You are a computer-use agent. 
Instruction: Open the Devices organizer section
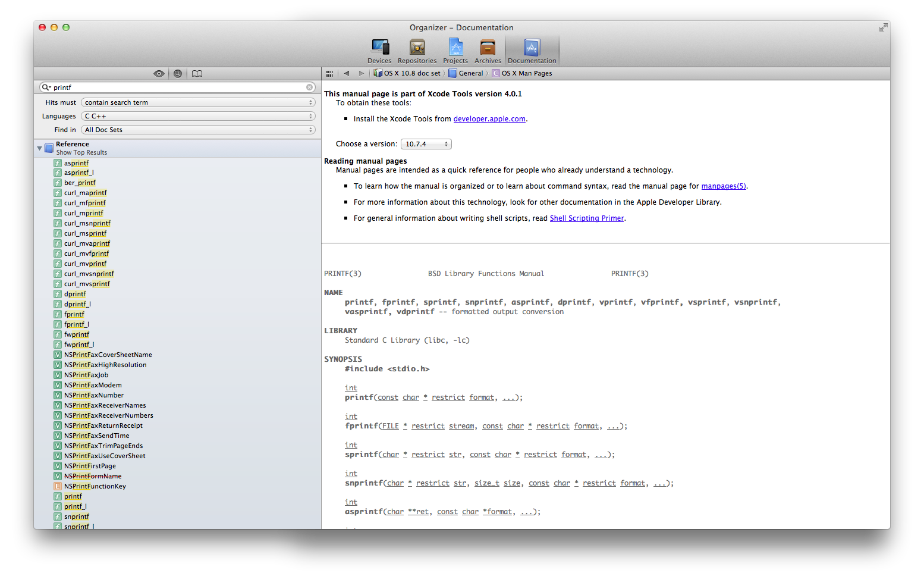(379, 51)
